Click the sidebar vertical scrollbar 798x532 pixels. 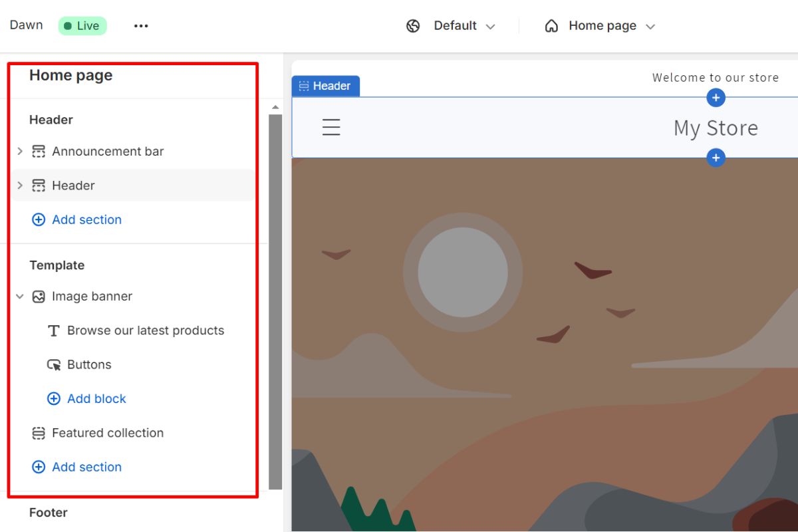(275, 299)
